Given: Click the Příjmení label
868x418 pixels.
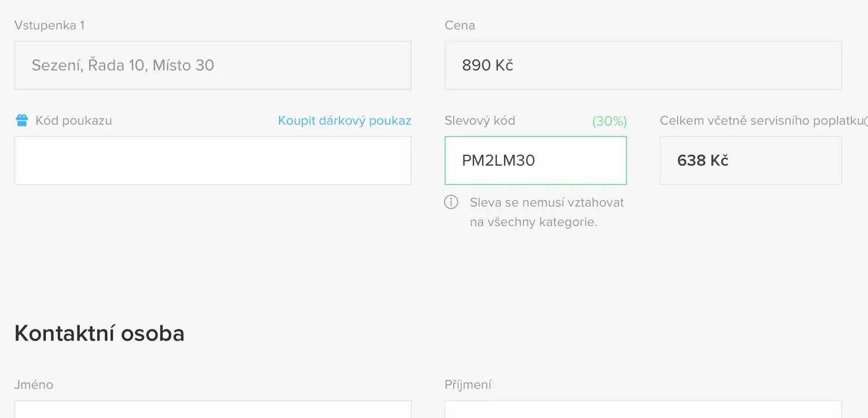Looking at the screenshot, I should tap(468, 384).
